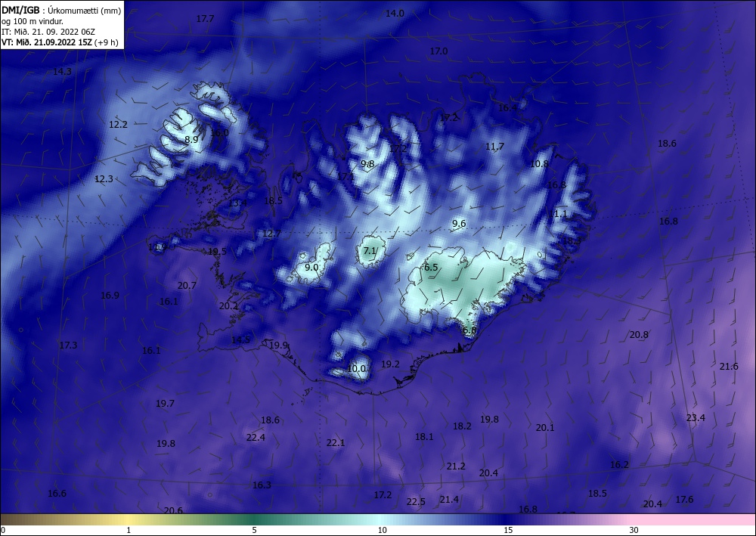Click the map value 13.4

click(237, 203)
